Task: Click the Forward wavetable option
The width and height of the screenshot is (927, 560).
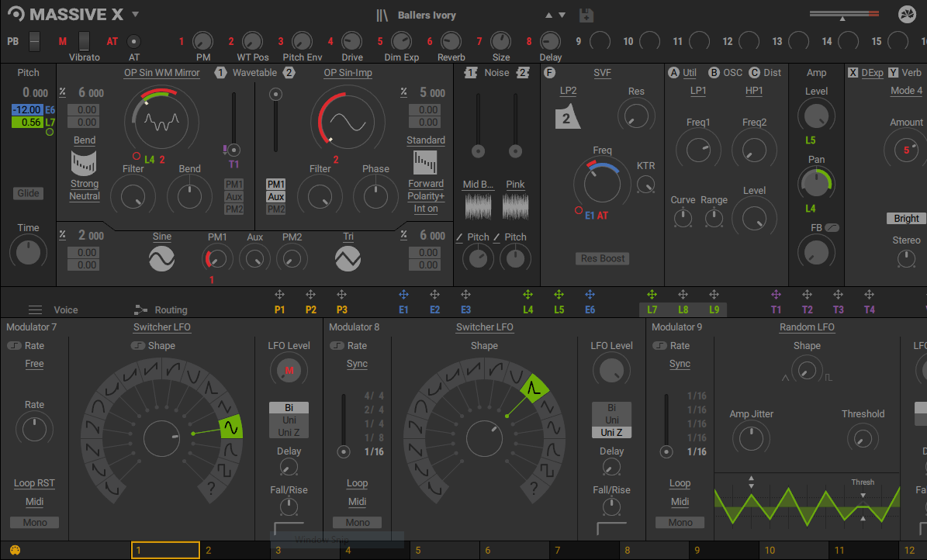Action: [x=425, y=183]
